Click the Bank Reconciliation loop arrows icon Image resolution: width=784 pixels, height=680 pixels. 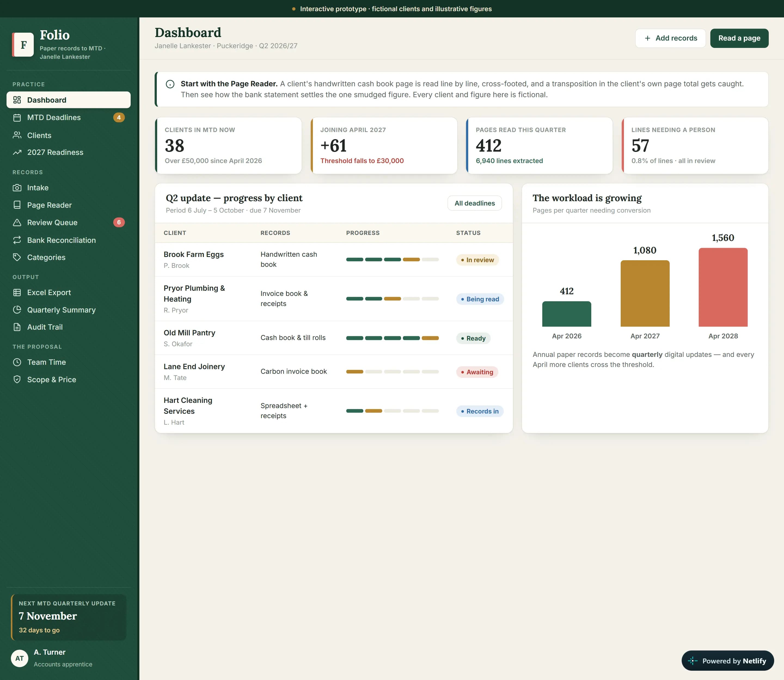click(17, 240)
